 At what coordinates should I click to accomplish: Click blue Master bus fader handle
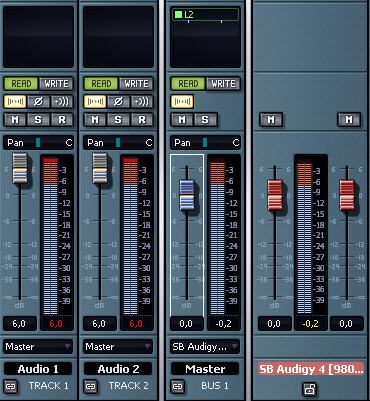(x=187, y=195)
